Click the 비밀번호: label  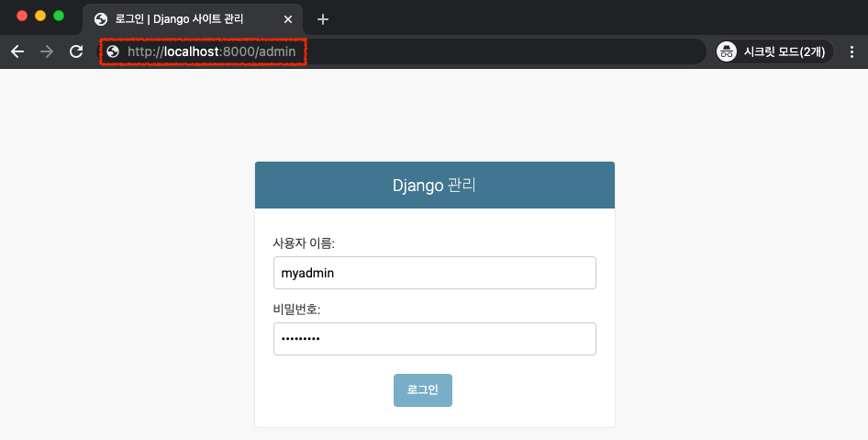[x=296, y=310]
